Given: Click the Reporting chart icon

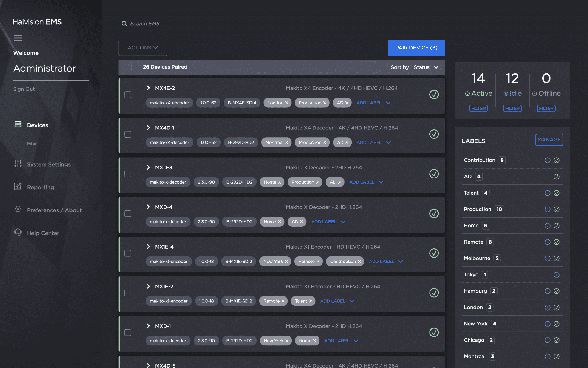Looking at the screenshot, I should point(18,187).
